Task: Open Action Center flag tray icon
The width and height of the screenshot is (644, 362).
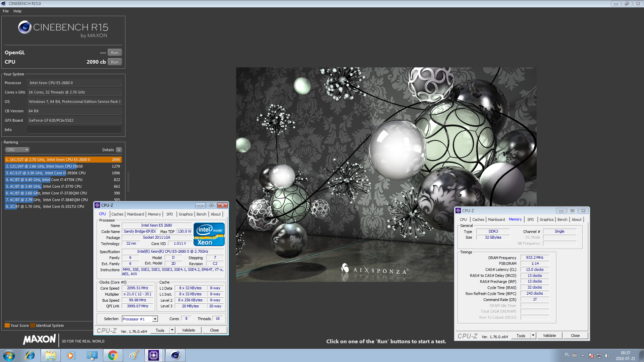Action: coord(591,356)
